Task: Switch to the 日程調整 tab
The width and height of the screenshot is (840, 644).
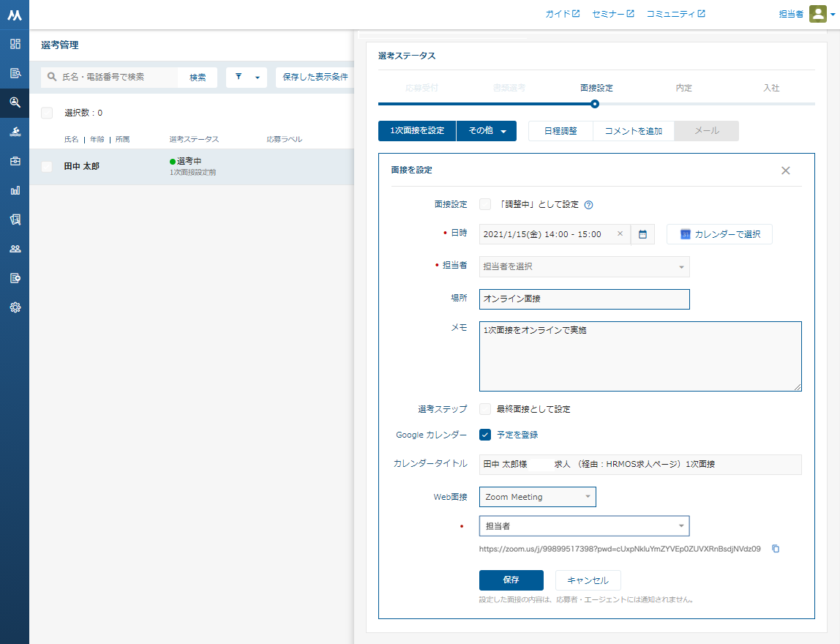Action: click(x=560, y=130)
